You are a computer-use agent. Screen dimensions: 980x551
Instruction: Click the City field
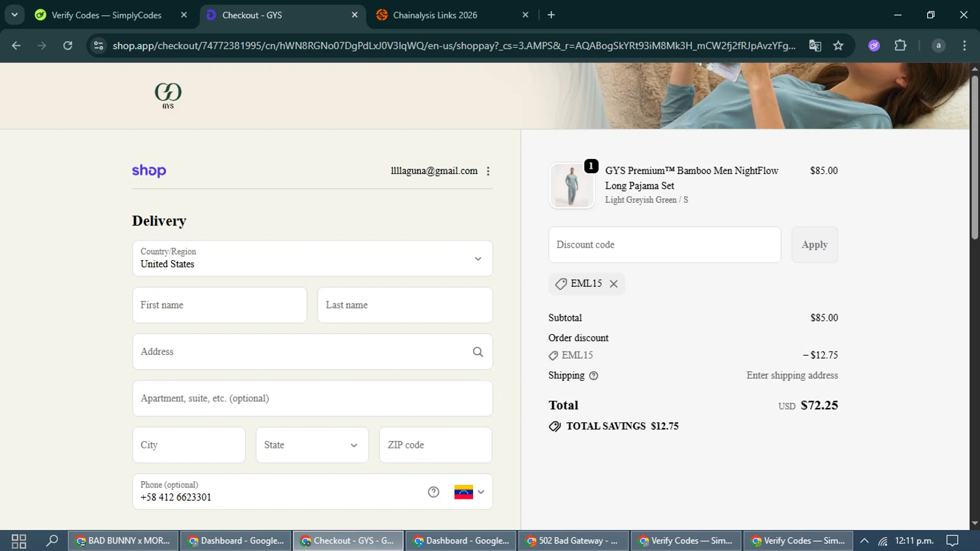[189, 445]
